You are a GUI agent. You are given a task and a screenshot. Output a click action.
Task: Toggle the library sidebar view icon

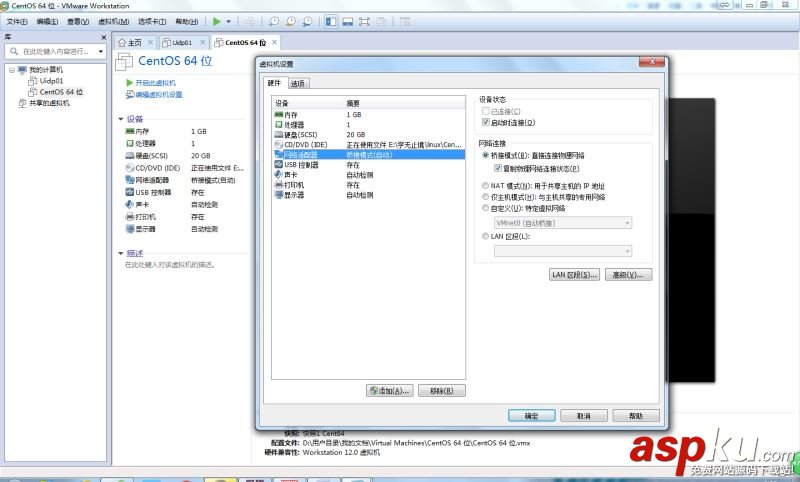pyautogui.click(x=331, y=21)
